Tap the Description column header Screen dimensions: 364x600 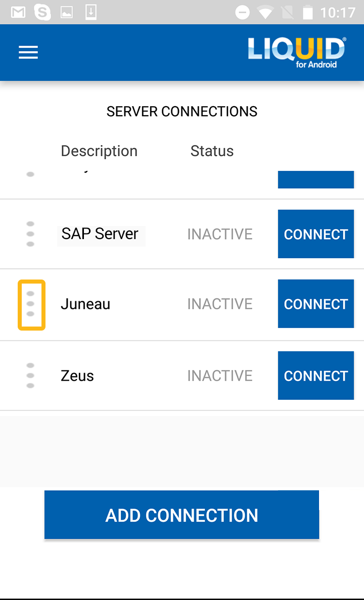pyautogui.click(x=99, y=151)
